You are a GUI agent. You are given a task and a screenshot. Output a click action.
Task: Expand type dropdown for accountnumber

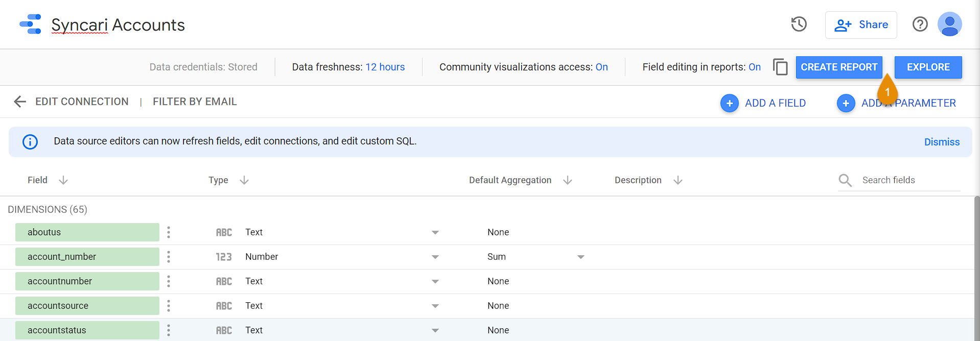point(435,281)
